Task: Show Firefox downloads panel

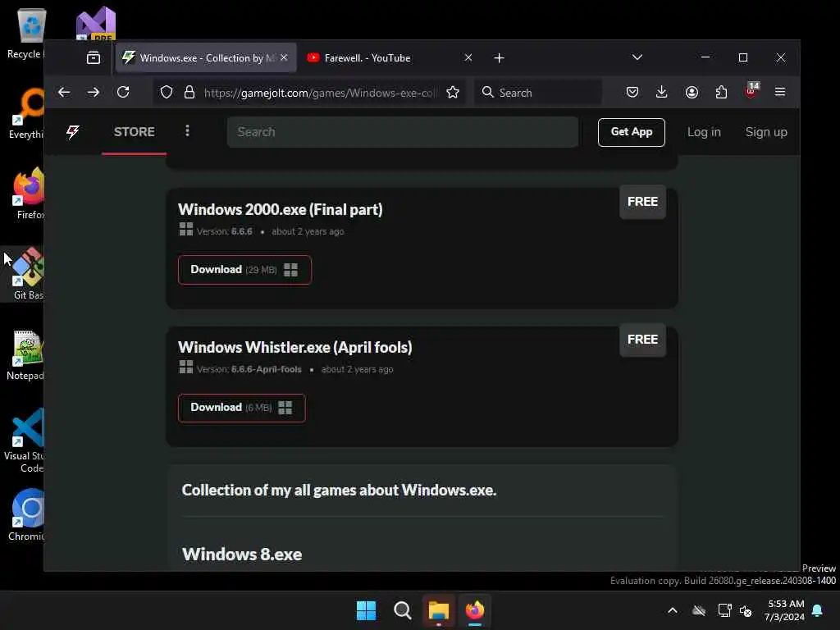Action: 662,92
